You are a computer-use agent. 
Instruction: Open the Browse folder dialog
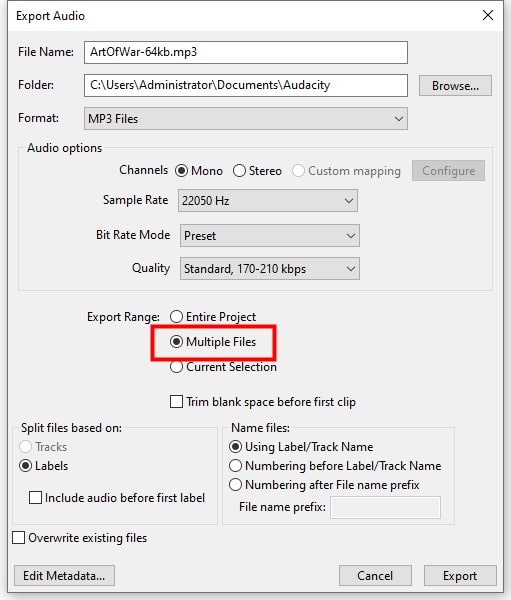[x=455, y=86]
